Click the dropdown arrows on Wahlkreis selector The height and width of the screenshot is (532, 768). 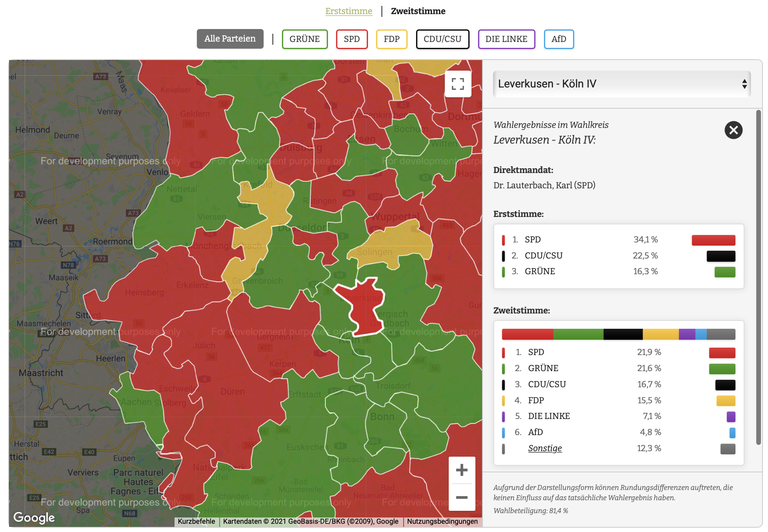744,84
